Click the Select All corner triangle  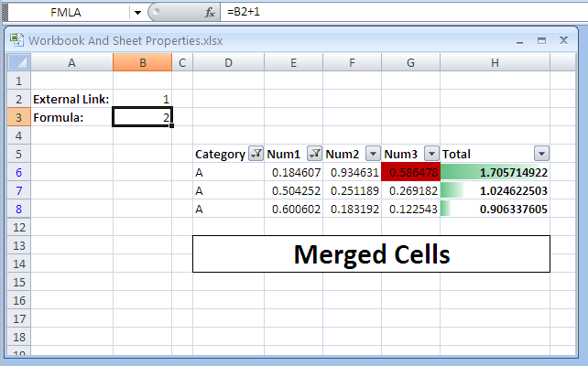[x=19, y=62]
